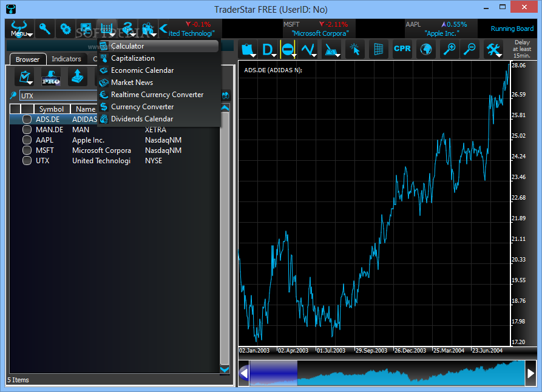Open the notes clipboard chart dropdown

[248, 49]
